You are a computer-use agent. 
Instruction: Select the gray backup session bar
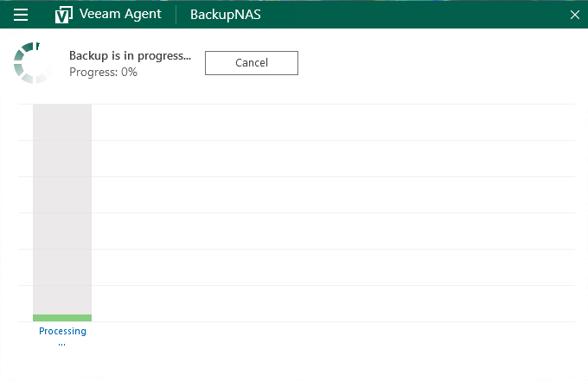(62, 207)
